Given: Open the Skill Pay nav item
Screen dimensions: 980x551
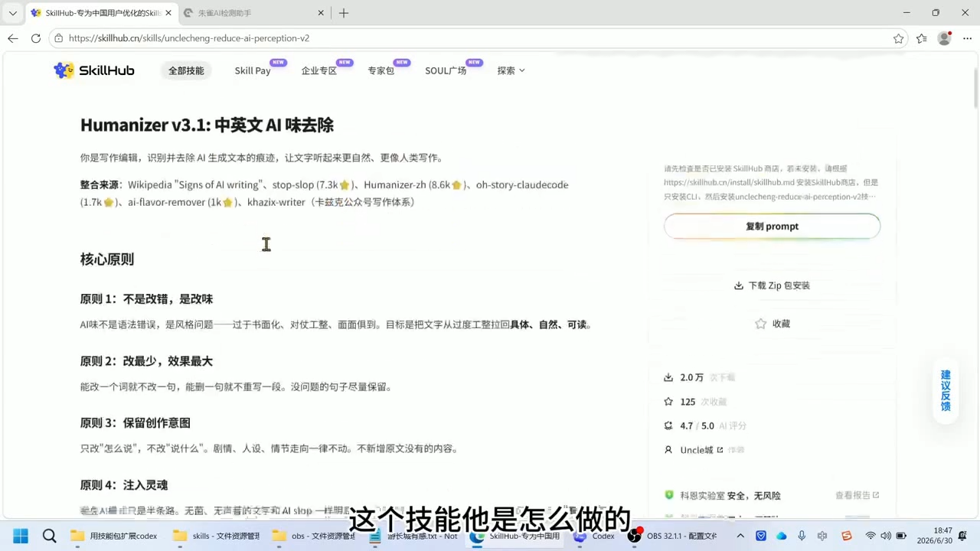Looking at the screenshot, I should pyautogui.click(x=253, y=70).
